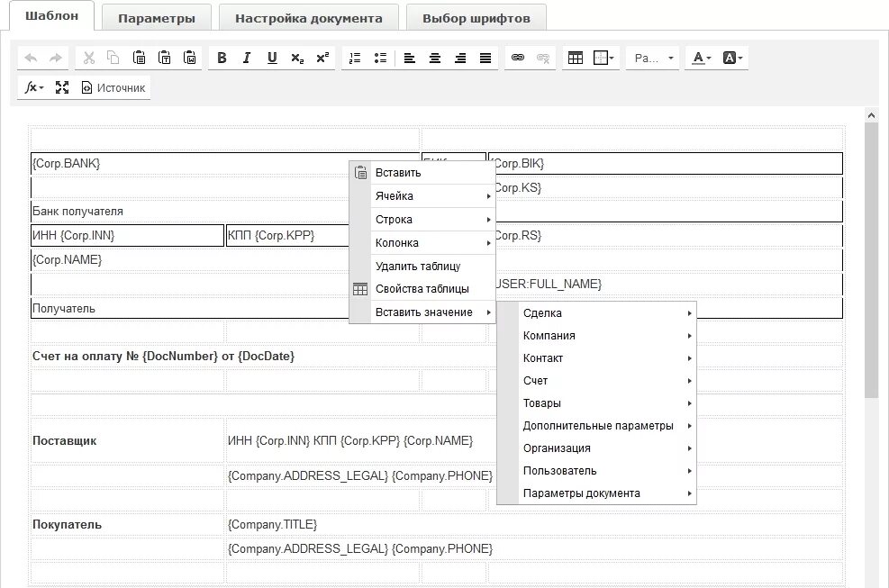Open the Настройка документа tab
The image size is (889, 588).
(x=309, y=18)
